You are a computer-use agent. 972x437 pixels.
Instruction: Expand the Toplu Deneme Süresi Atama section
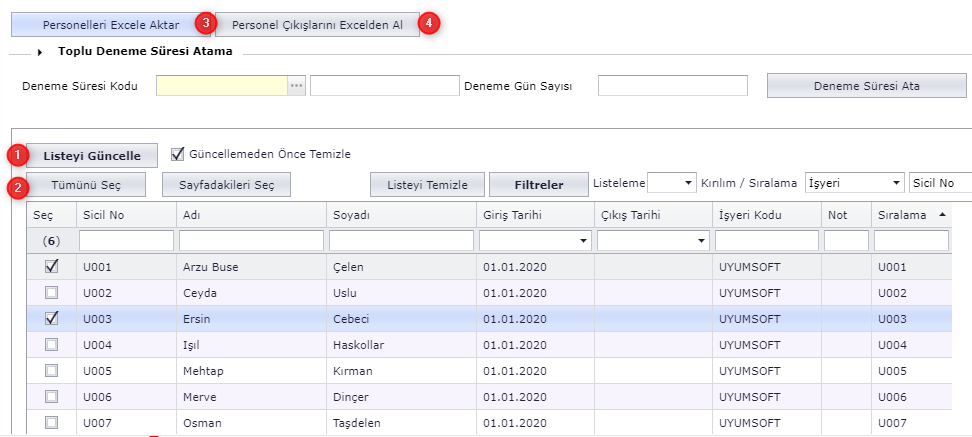tap(42, 52)
